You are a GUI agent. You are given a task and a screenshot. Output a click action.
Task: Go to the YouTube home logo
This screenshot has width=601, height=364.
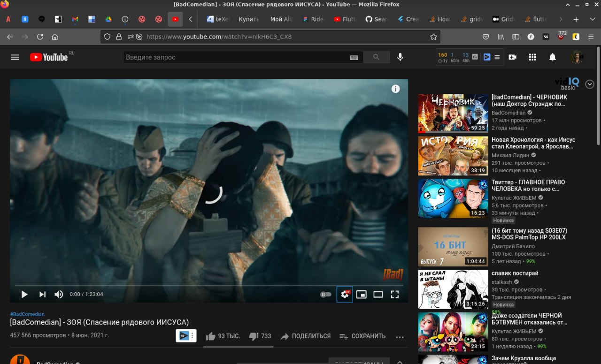click(x=49, y=57)
